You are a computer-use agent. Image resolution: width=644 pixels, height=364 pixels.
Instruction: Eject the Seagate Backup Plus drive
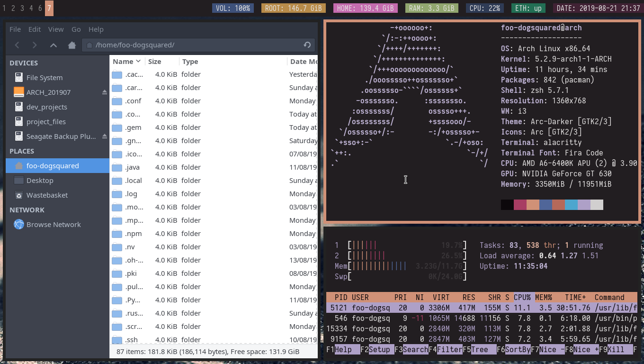click(105, 136)
